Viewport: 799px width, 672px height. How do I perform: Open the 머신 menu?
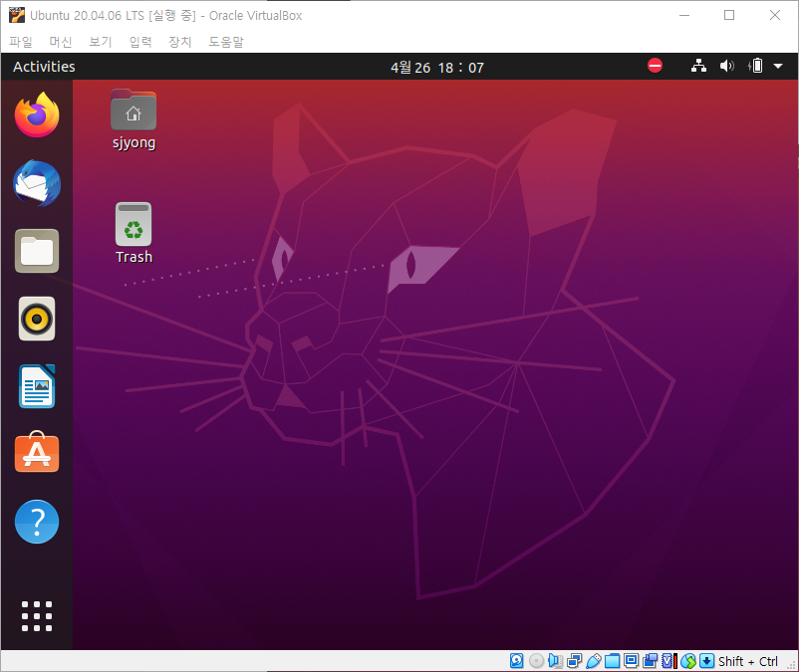(61, 42)
